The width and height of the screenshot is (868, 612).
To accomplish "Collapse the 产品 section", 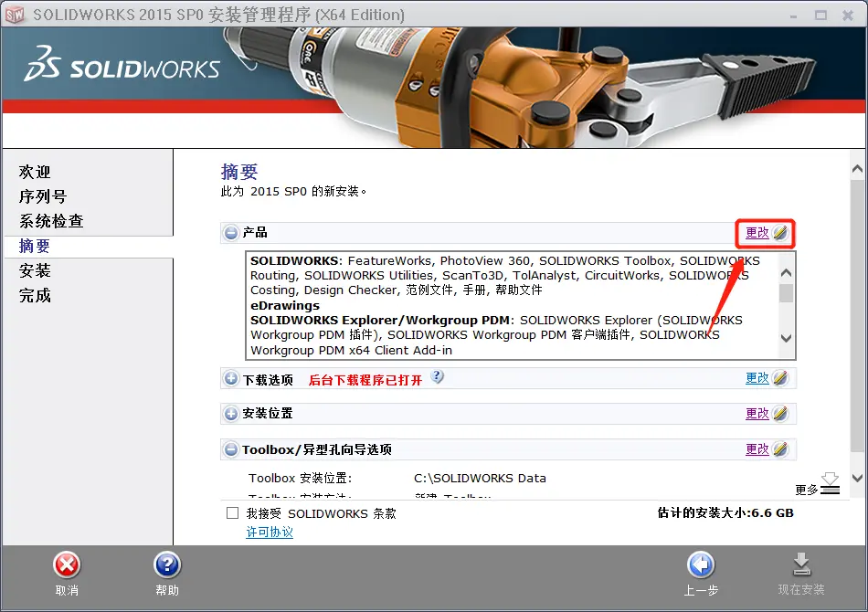I will (x=231, y=233).
